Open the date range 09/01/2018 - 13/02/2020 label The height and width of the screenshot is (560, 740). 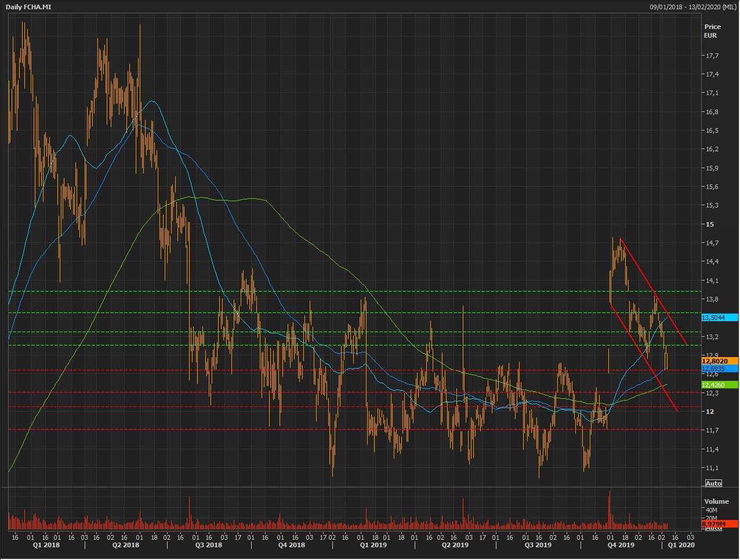click(692, 7)
